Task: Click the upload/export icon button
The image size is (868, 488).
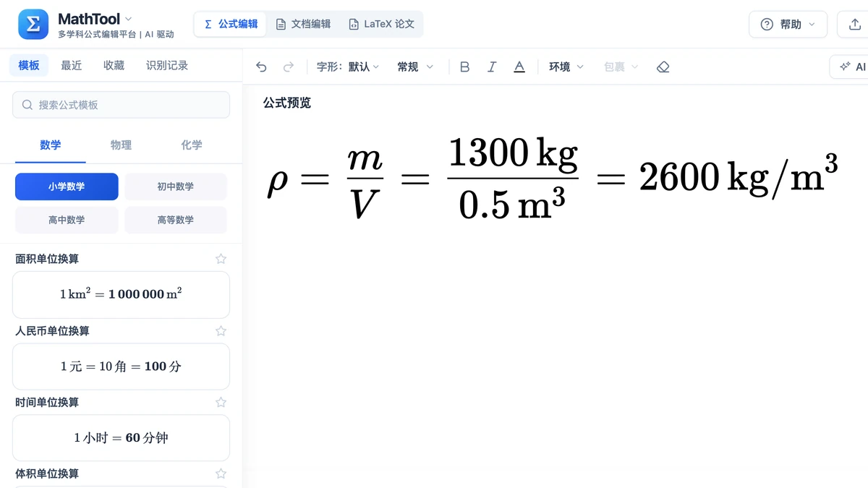Action: [854, 25]
